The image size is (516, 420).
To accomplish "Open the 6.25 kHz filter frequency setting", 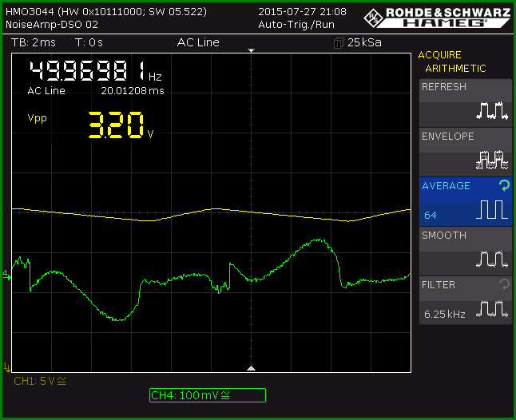I will [445, 315].
